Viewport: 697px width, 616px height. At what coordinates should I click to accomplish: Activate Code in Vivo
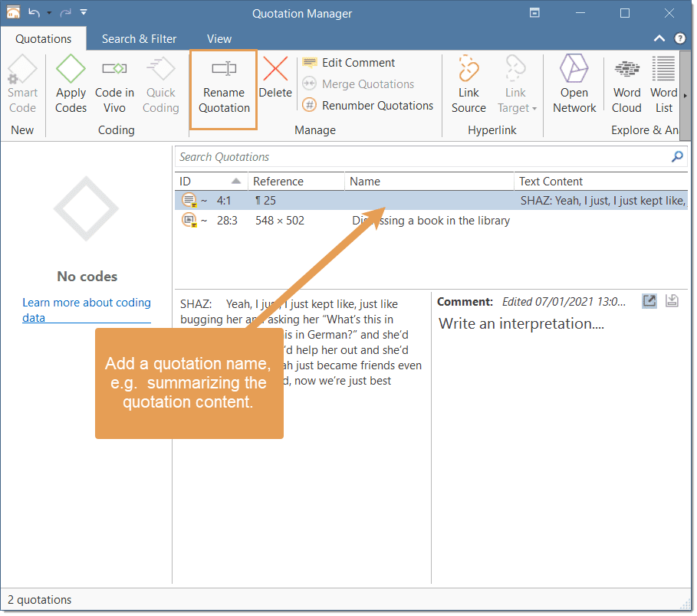[x=114, y=83]
